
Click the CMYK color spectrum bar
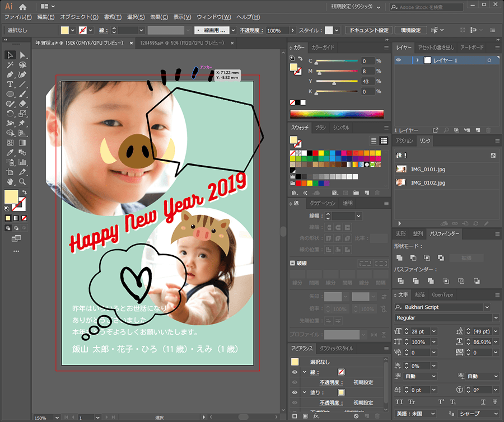[337, 114]
